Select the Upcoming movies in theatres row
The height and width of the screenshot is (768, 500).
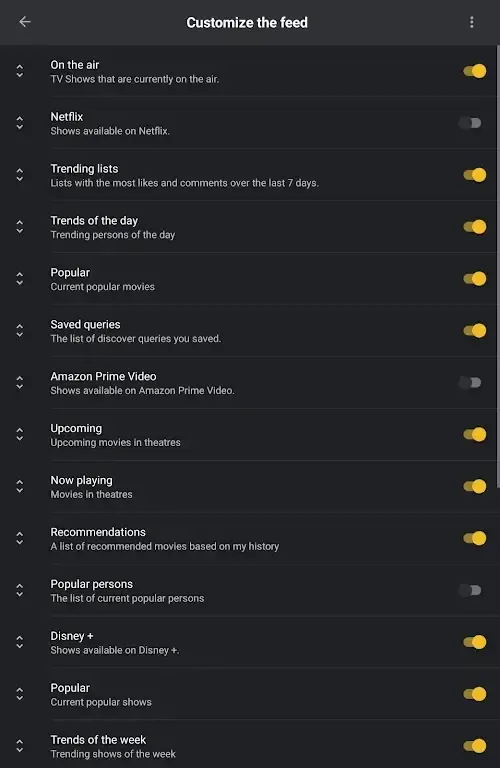click(249, 435)
